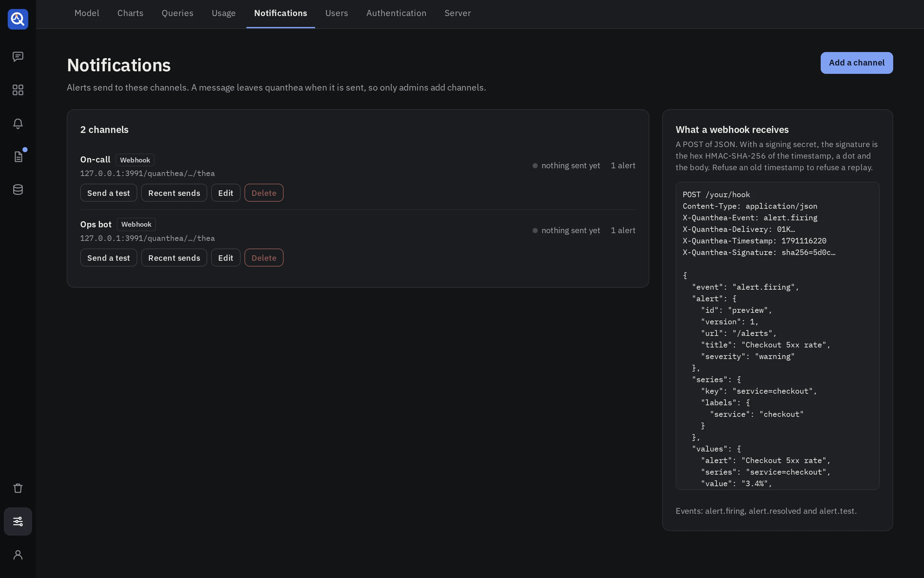Viewport: 924px width, 578px height.
Task: Open the quanthea logo home icon
Action: 18,19
